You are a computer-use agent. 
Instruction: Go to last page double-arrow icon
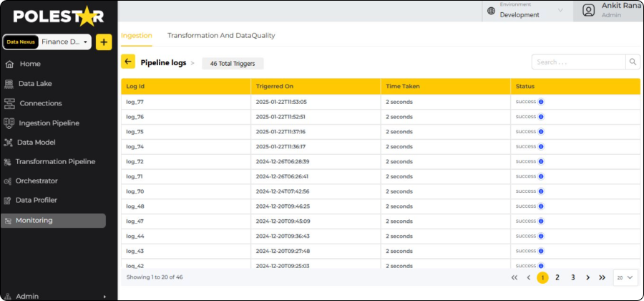[602, 277]
